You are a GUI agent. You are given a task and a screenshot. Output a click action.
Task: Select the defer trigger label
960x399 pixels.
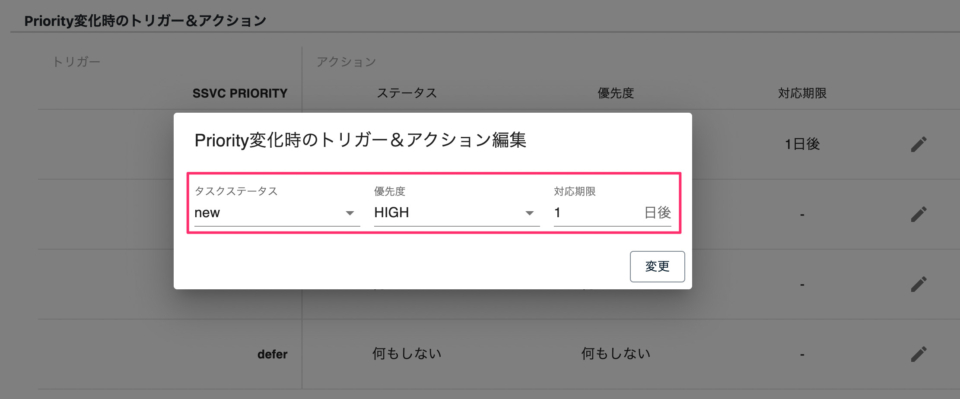coord(273,354)
